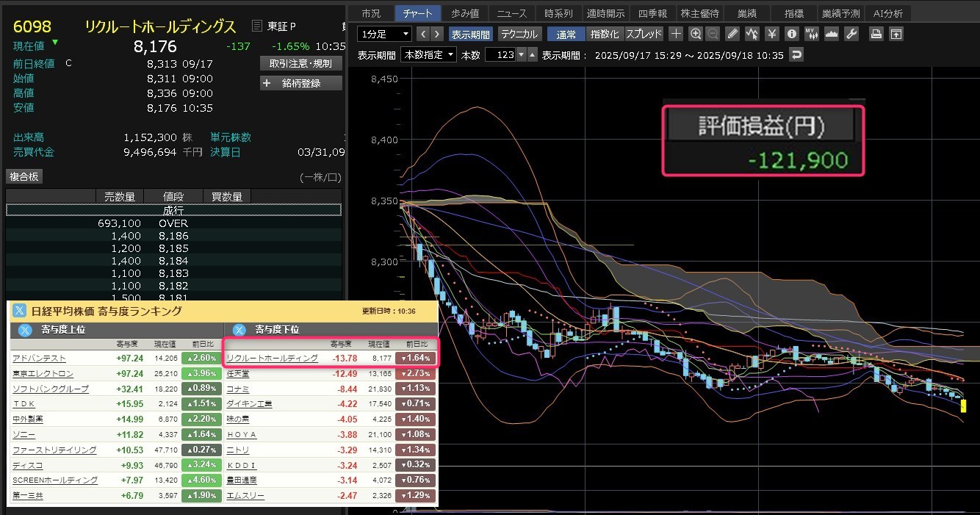Click the X icon beside 日経平均株価 title
The image size is (980, 515).
point(19,311)
